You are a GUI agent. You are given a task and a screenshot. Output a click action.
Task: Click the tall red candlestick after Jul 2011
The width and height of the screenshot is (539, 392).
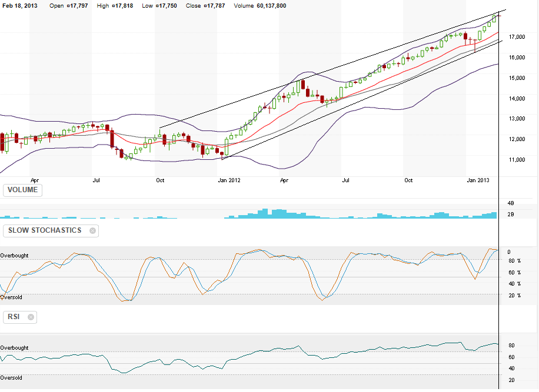111,138
